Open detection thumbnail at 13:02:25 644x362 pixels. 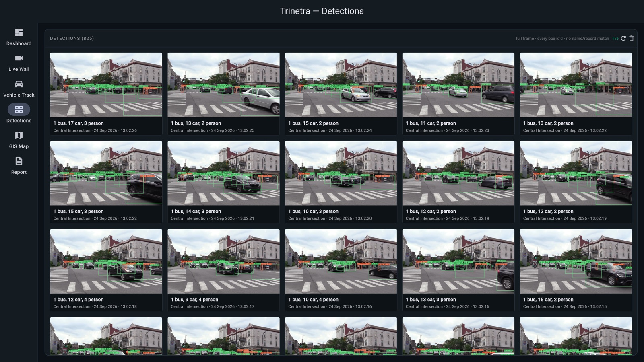[x=223, y=85]
